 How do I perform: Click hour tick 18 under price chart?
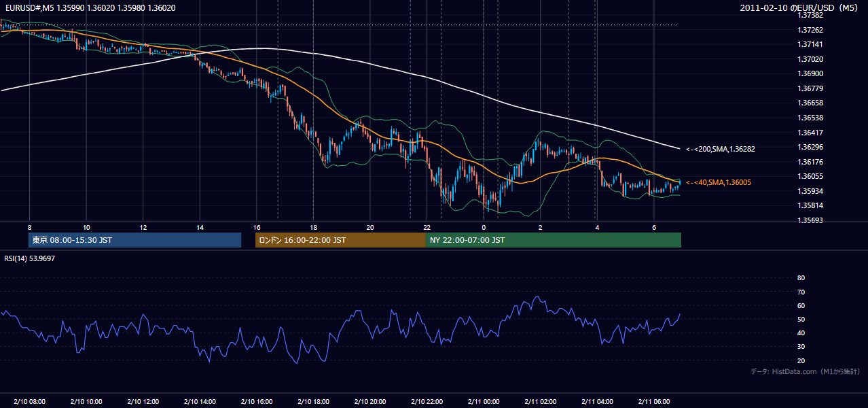313,226
